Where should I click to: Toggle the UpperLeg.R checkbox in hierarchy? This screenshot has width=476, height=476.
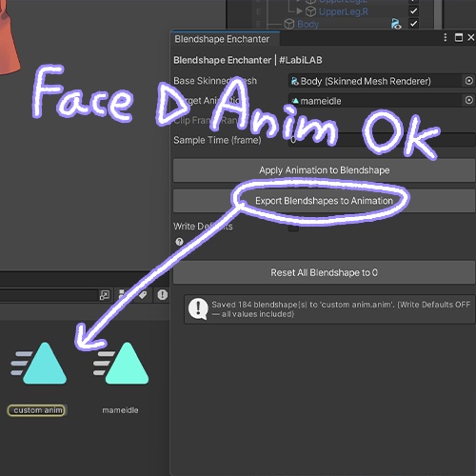413,11
